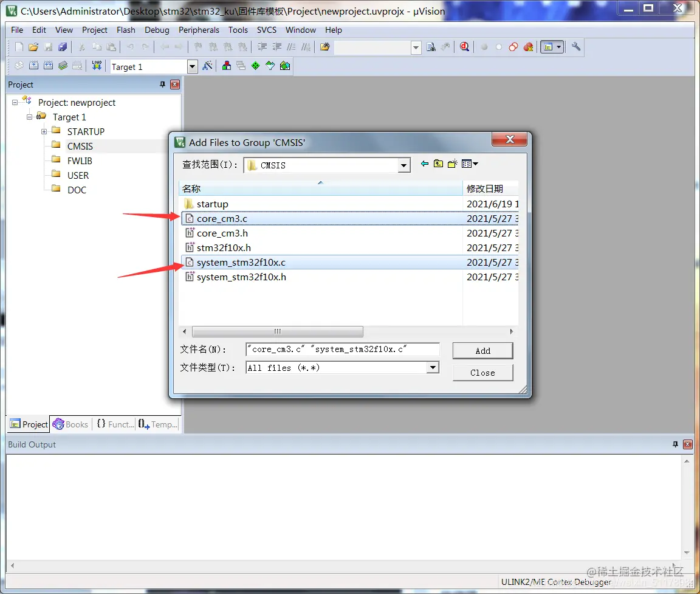Viewport: 700px width, 594px height.
Task: Sort files by 名称 column header
Action: click(321, 188)
